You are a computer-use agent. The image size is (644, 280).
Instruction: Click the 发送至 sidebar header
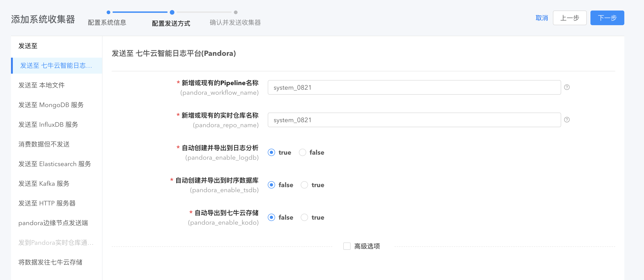pos(28,46)
